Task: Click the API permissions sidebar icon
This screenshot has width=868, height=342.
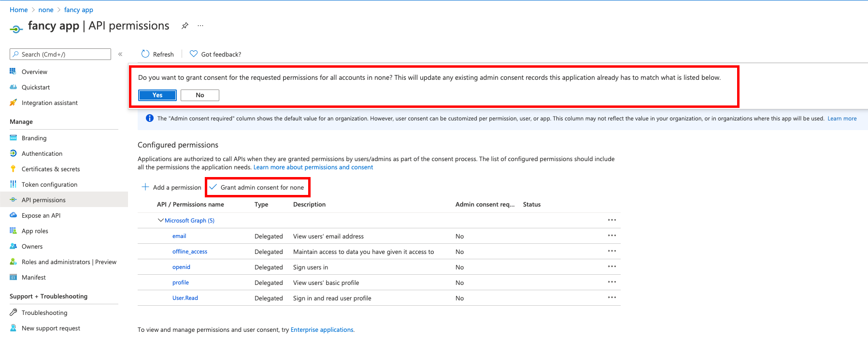Action: (13, 200)
